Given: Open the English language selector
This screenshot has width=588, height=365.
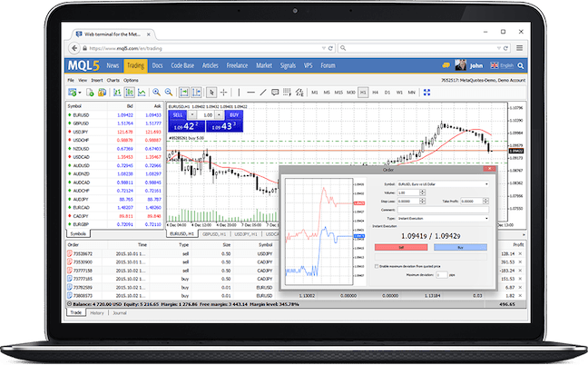Looking at the screenshot, I should pos(502,65).
